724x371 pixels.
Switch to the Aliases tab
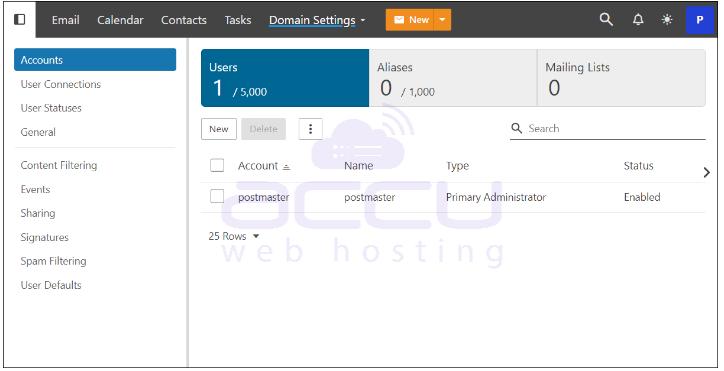(x=453, y=78)
